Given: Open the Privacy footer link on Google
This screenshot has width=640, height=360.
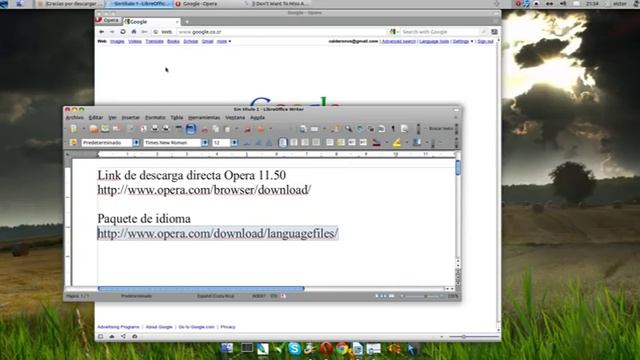Looking at the screenshot, I should (x=228, y=327).
